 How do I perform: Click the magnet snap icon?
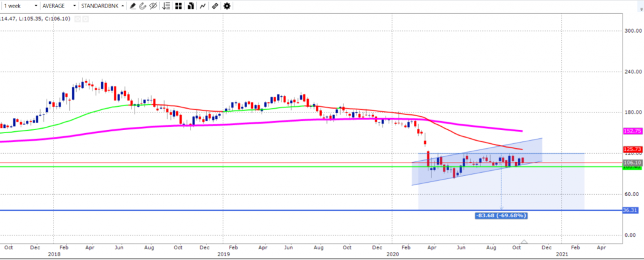click(143, 6)
